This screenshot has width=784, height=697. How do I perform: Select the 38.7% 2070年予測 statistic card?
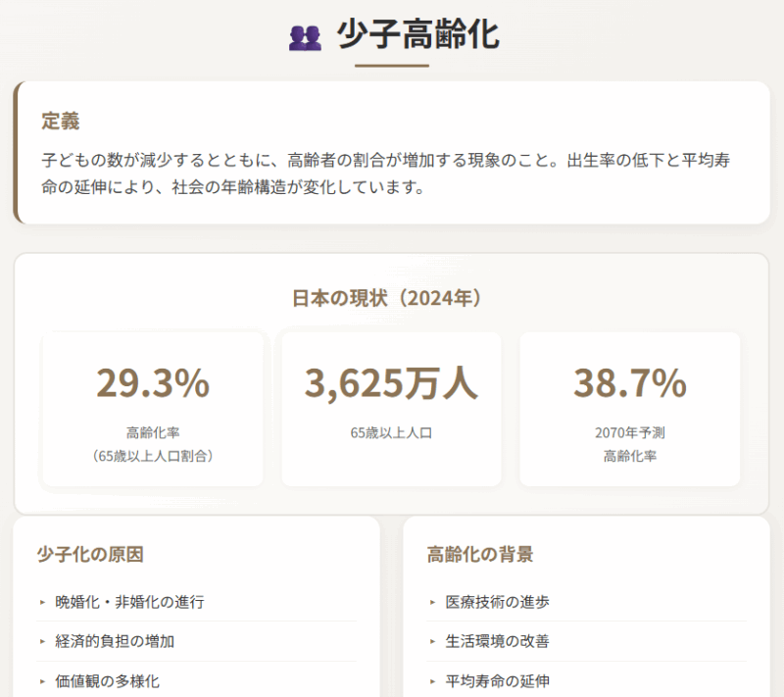tap(630, 408)
